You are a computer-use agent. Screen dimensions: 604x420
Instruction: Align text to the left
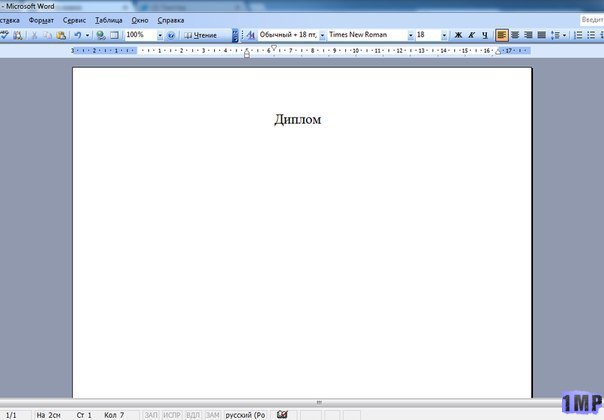click(x=502, y=35)
